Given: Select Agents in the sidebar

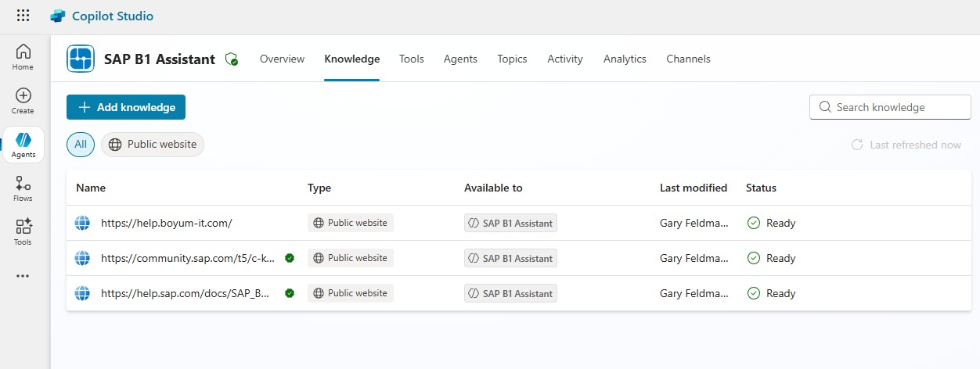Looking at the screenshot, I should pyautogui.click(x=23, y=145).
